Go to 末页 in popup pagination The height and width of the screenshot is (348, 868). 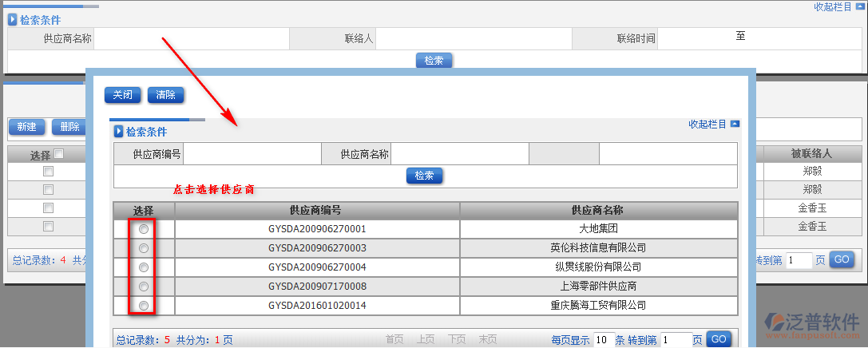click(488, 340)
